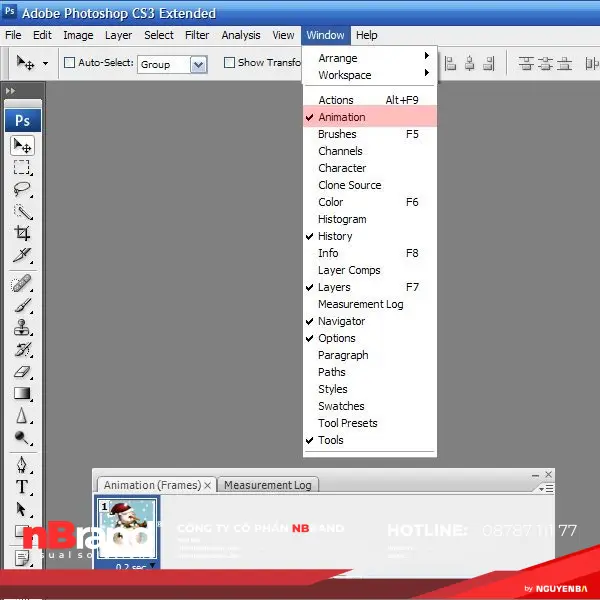Open the Help menu
Screen dimensions: 600x600
click(367, 35)
